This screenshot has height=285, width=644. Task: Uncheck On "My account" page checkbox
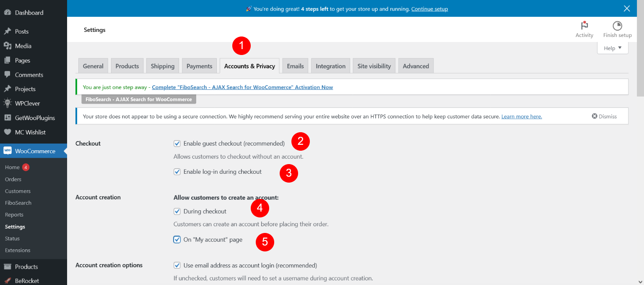point(177,240)
